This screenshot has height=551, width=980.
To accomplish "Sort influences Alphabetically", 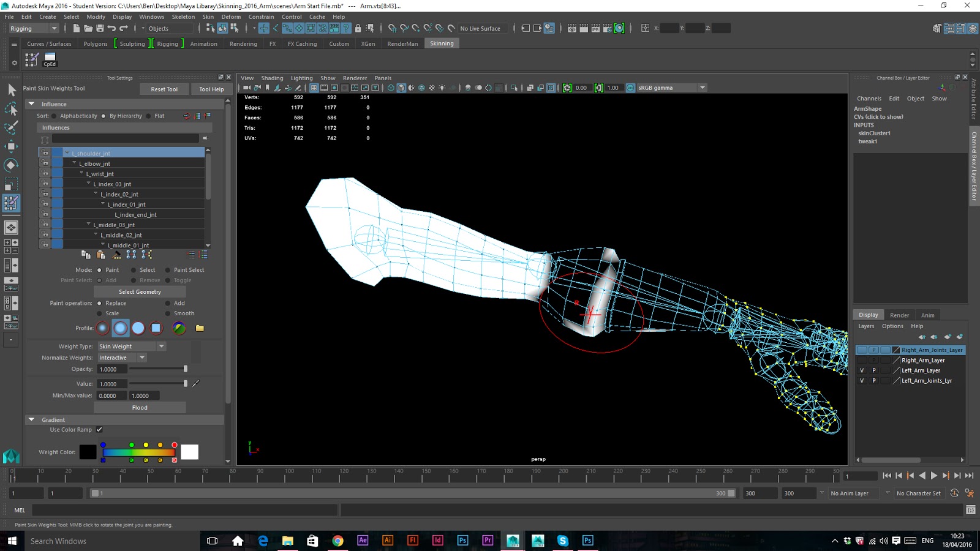I will [x=55, y=116].
